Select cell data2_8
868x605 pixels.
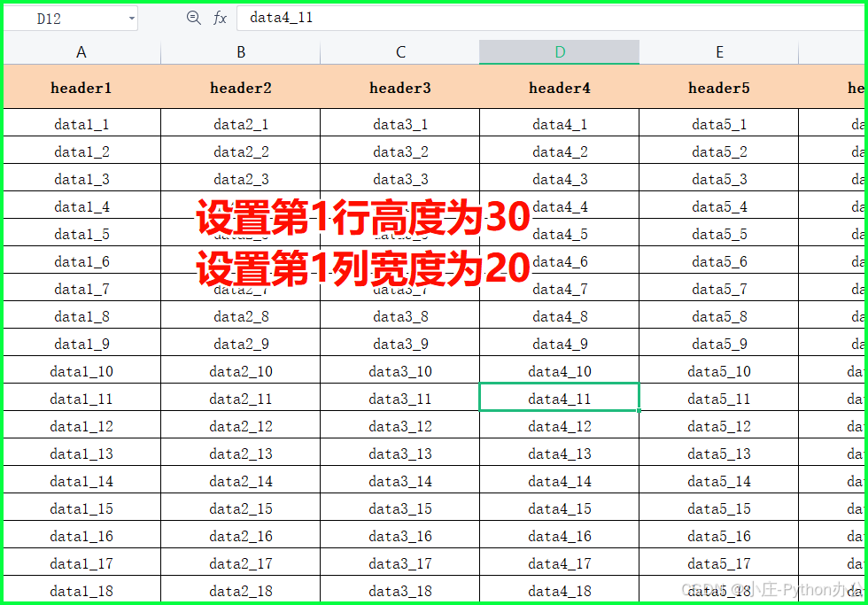point(241,315)
